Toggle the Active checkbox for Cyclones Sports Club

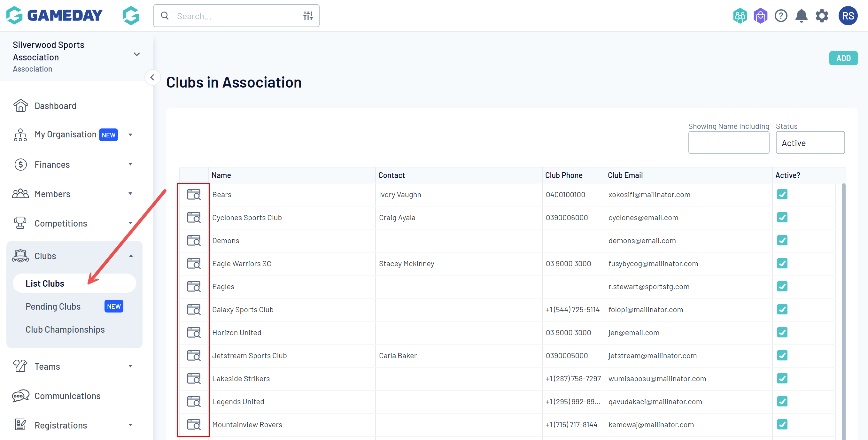coord(782,217)
